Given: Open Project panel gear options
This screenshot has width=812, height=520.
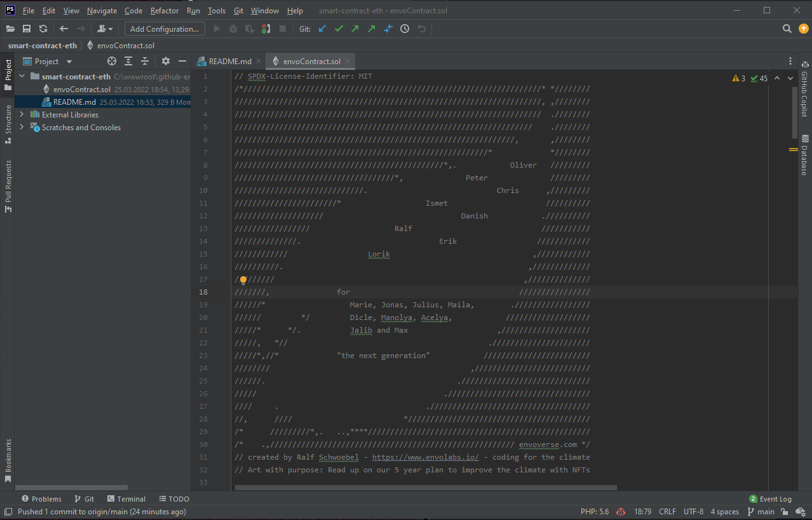Looking at the screenshot, I should coord(166,61).
